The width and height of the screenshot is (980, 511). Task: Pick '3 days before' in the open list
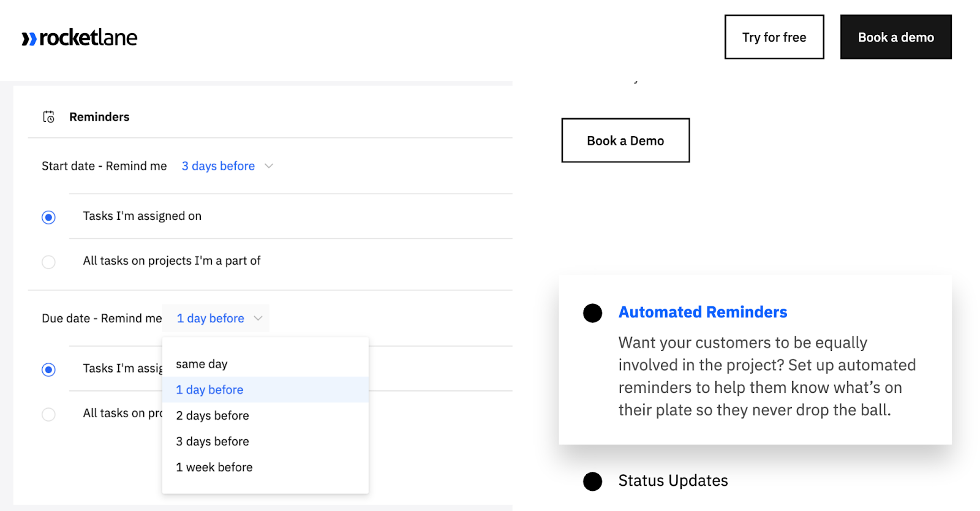(x=213, y=441)
